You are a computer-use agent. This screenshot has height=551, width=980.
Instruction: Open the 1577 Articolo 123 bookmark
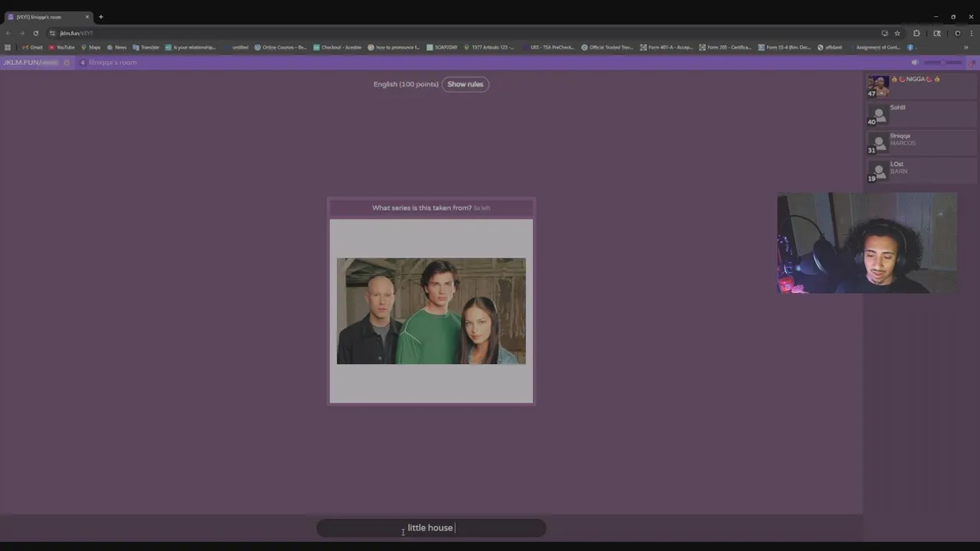[489, 47]
